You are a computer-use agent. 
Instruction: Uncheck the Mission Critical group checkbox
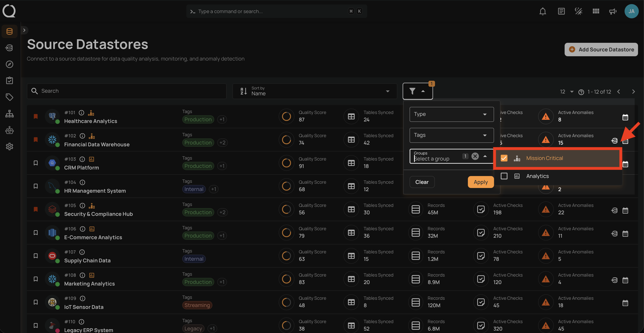click(x=504, y=158)
